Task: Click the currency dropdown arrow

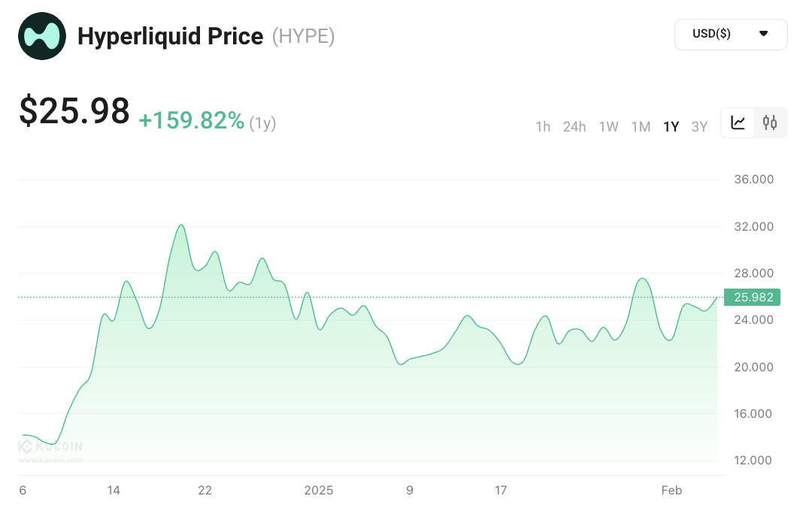Action: [x=764, y=34]
